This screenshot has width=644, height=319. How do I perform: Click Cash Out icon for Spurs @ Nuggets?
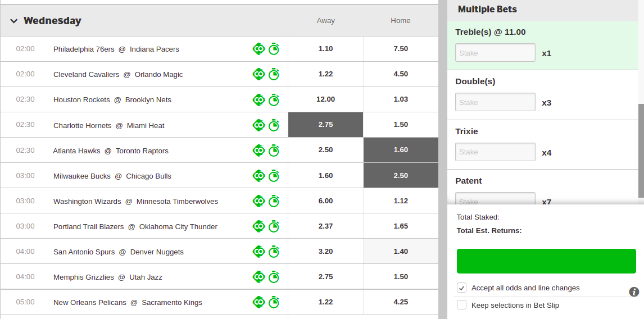point(258,252)
